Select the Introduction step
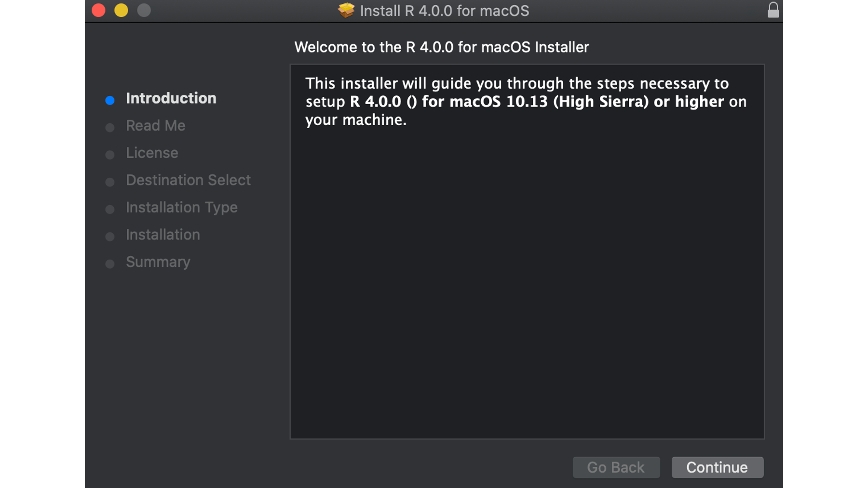 click(x=171, y=98)
